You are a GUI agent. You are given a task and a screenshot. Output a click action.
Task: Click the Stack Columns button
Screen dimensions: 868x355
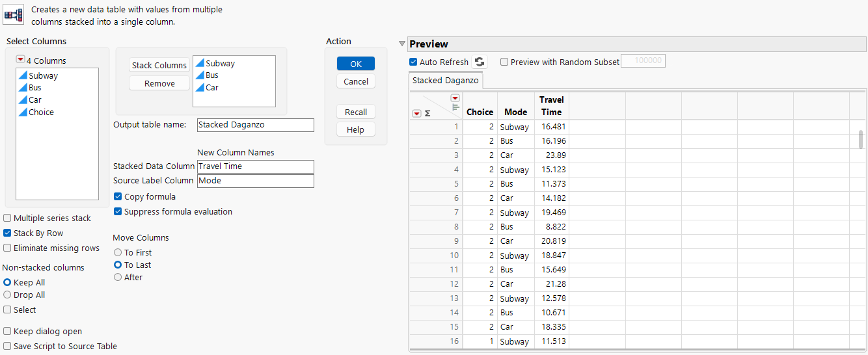tap(159, 65)
